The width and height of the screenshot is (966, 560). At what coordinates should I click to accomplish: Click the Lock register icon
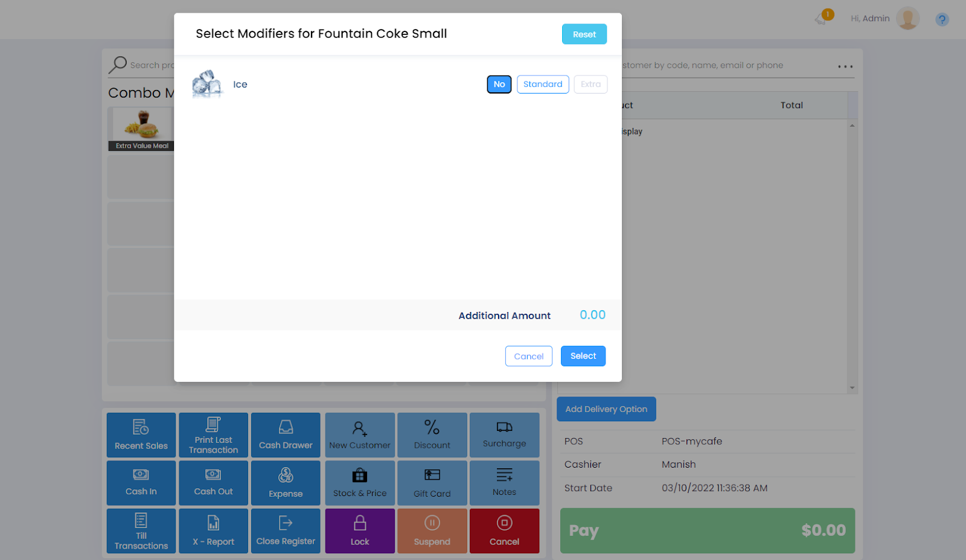360,523
